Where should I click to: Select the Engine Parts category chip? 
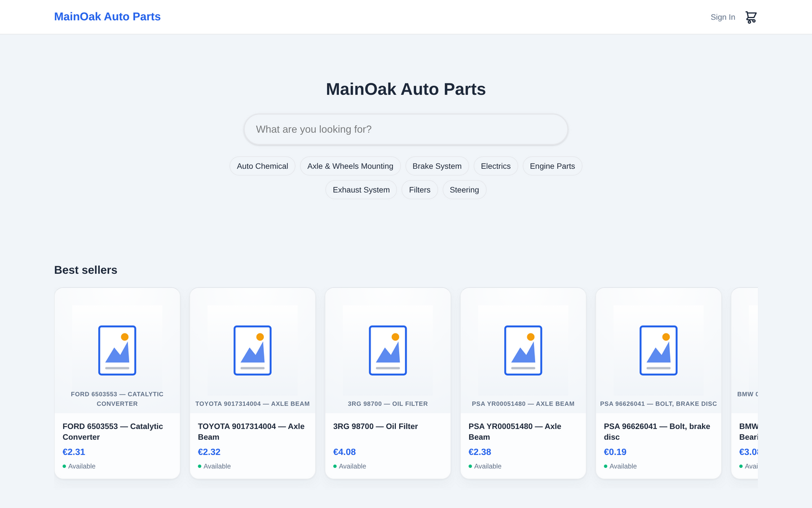tap(553, 166)
